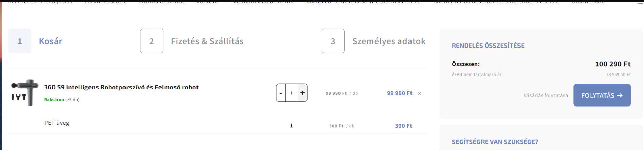Decrease product quantity with minus button
The width and height of the screenshot is (644, 150).
click(x=281, y=93)
